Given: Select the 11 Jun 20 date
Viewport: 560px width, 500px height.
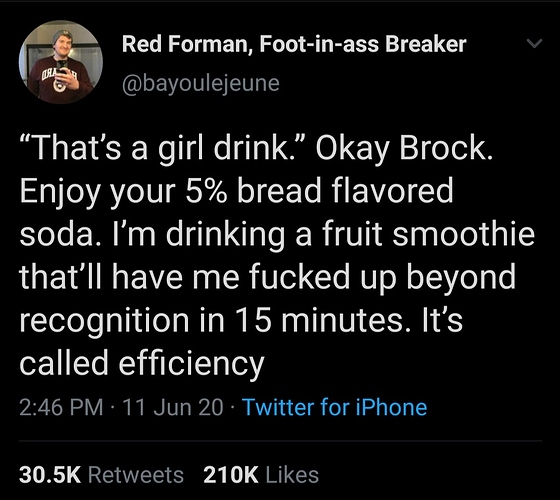Looking at the screenshot, I should click(173, 407).
